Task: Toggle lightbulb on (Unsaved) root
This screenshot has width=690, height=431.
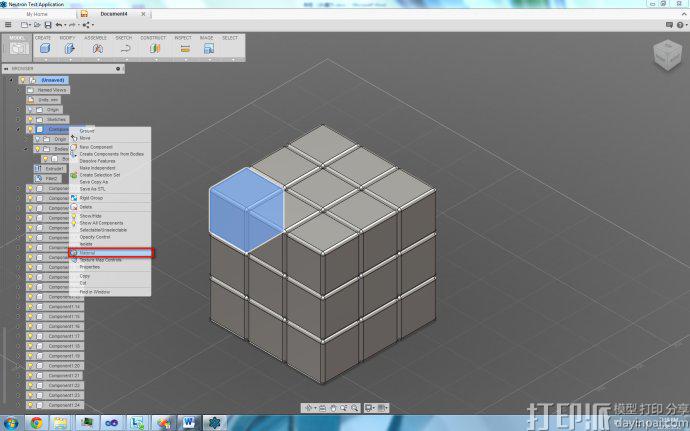Action: (23, 80)
